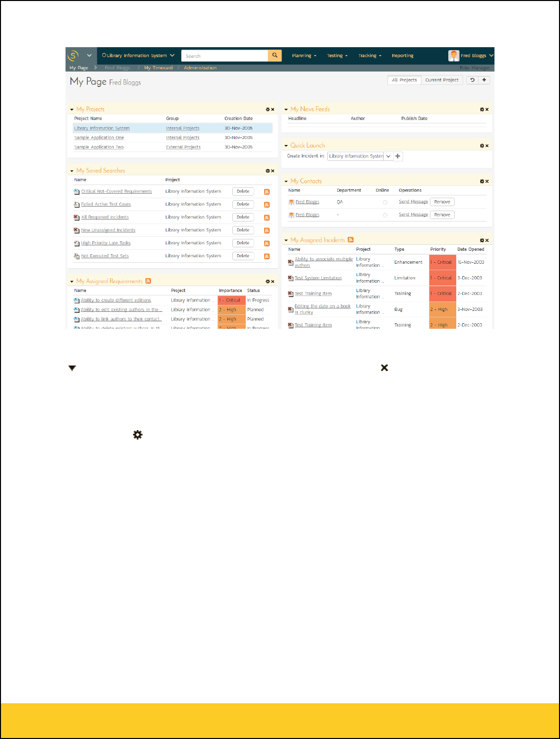Close the My Assigned Requirements widget
Image resolution: width=560 pixels, height=739 pixels.
[x=273, y=282]
